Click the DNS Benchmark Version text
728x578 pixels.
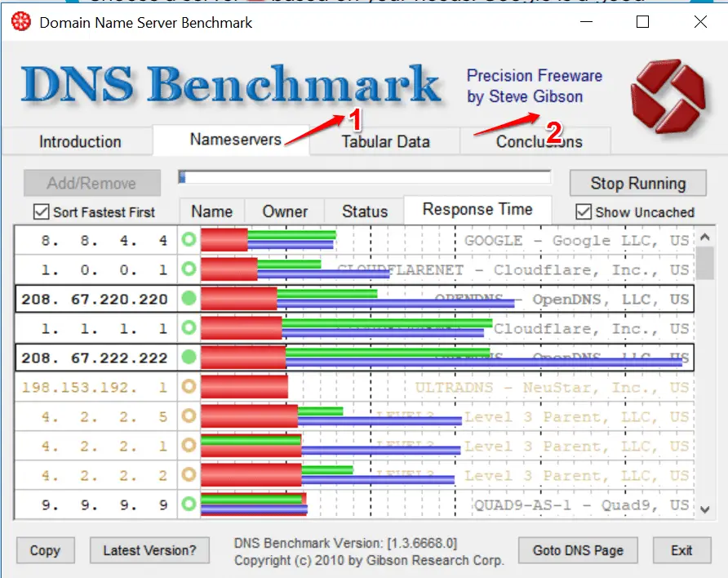click(x=345, y=543)
